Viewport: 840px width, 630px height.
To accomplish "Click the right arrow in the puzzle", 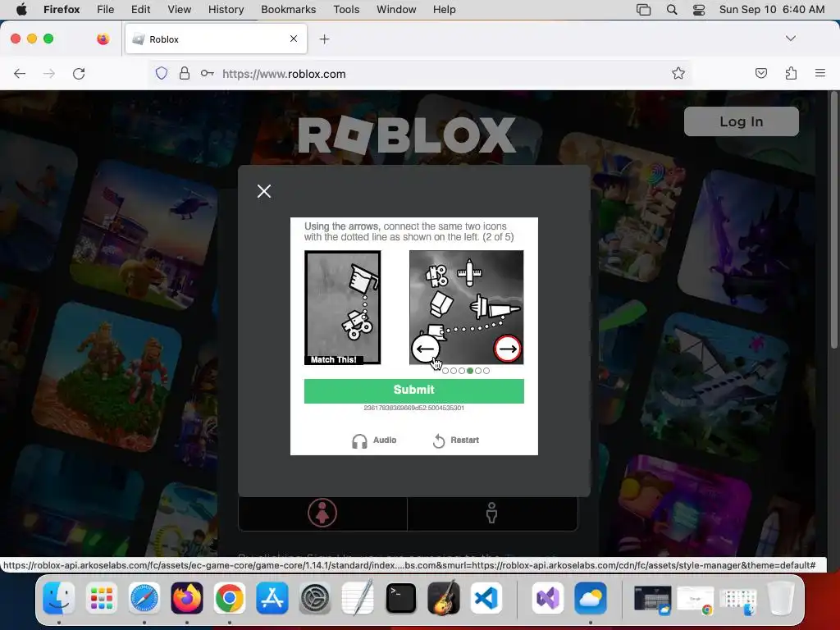I will [x=507, y=349].
